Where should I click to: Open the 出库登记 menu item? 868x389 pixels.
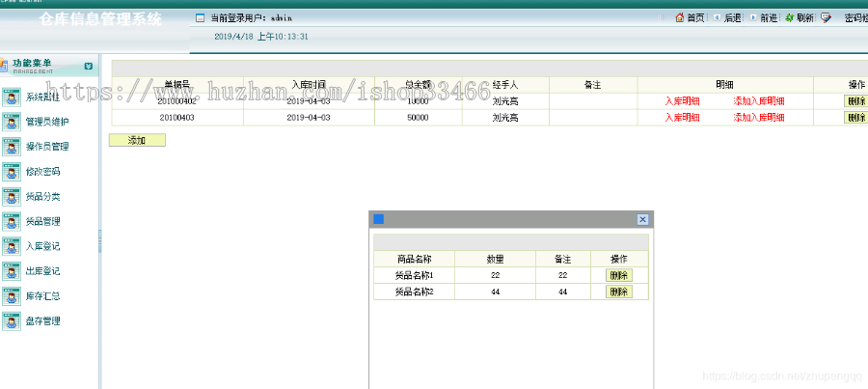point(42,271)
